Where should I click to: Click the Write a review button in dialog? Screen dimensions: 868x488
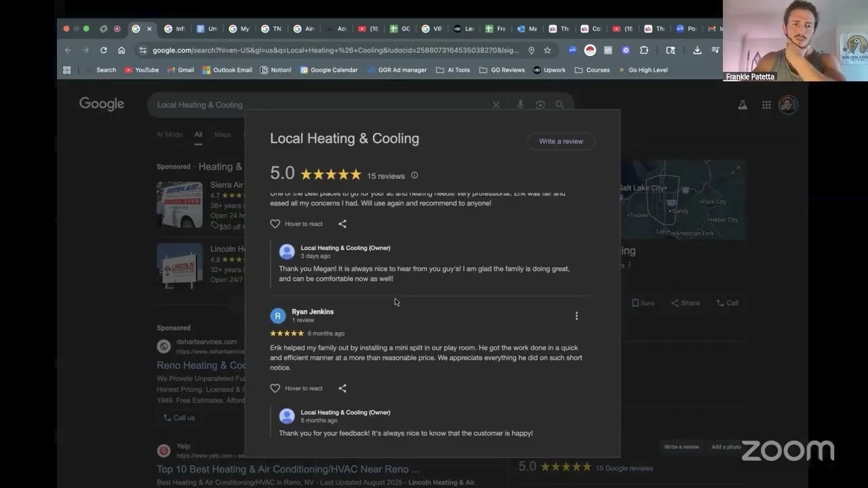tap(561, 141)
